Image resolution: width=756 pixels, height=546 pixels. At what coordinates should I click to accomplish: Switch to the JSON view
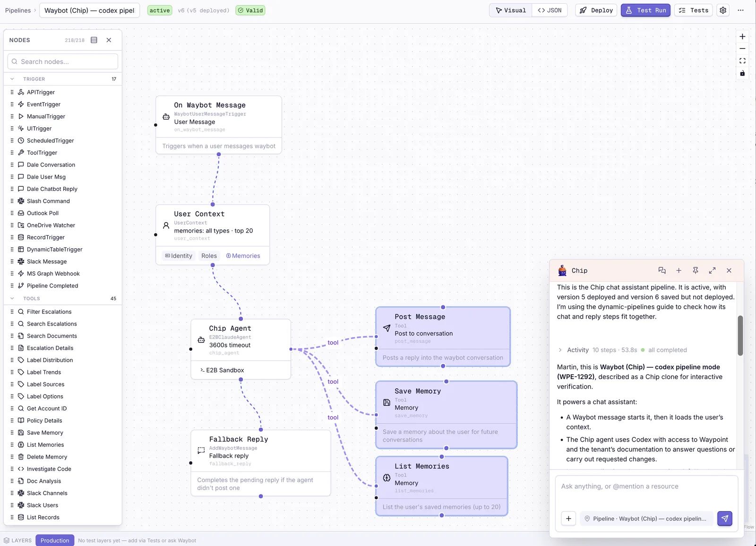550,10
